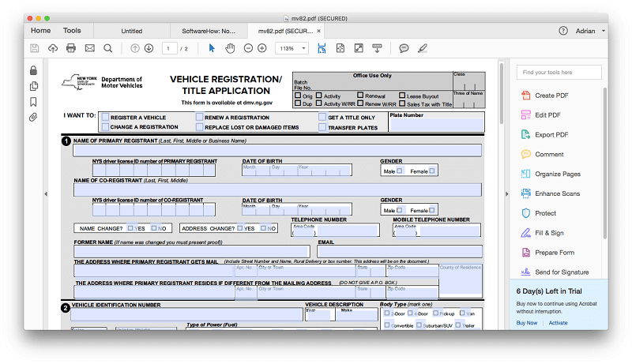Check the GET A TITLE ONLY box

point(322,117)
